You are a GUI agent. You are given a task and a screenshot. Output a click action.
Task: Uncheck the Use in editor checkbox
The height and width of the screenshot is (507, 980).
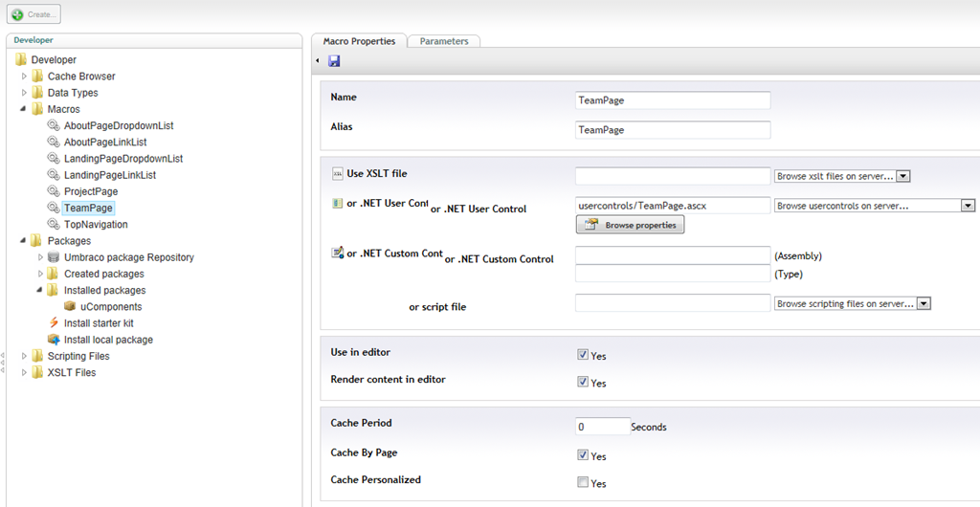pos(583,355)
